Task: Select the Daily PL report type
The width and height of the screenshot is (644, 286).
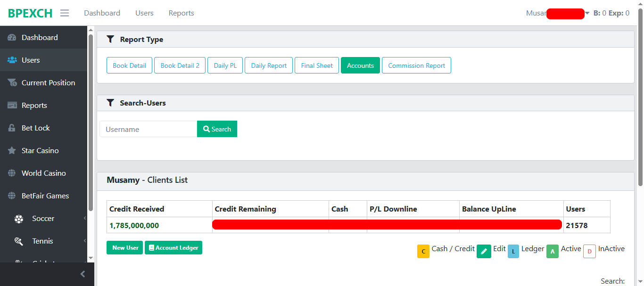Action: [225, 65]
